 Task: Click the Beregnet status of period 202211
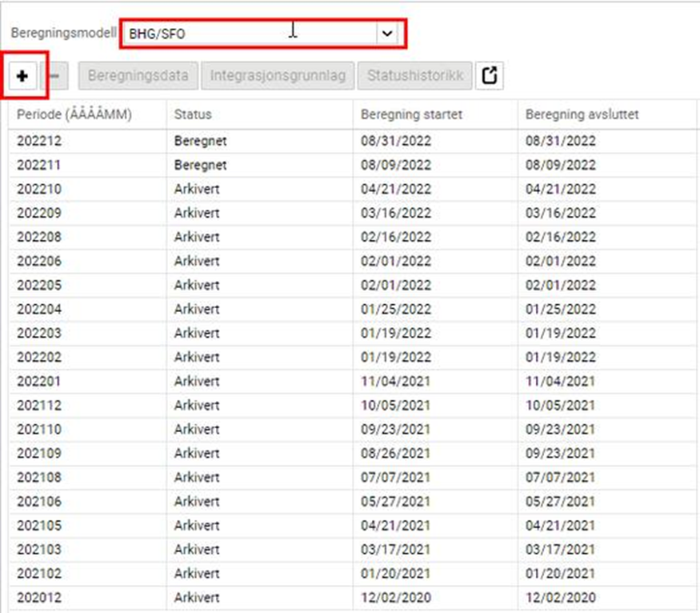click(201, 165)
